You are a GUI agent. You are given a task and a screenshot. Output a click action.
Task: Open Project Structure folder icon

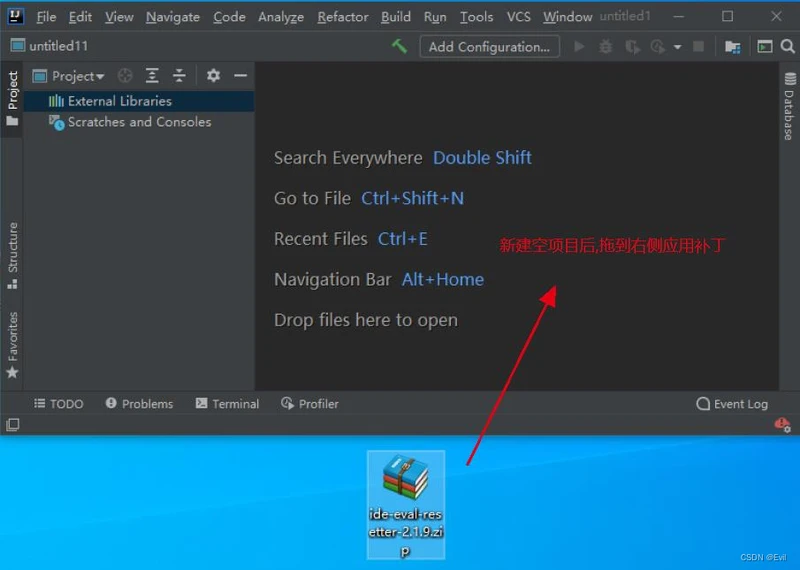pyautogui.click(x=733, y=47)
